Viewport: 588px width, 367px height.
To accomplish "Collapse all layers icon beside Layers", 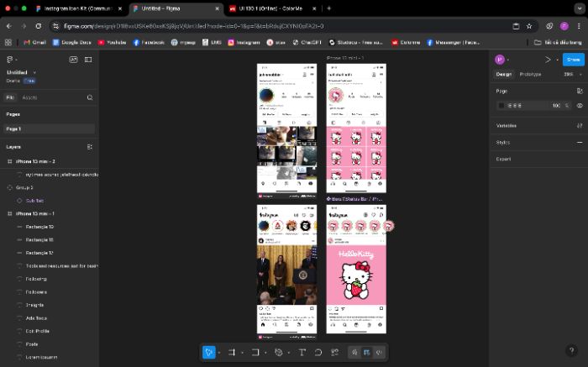I will pyautogui.click(x=90, y=147).
